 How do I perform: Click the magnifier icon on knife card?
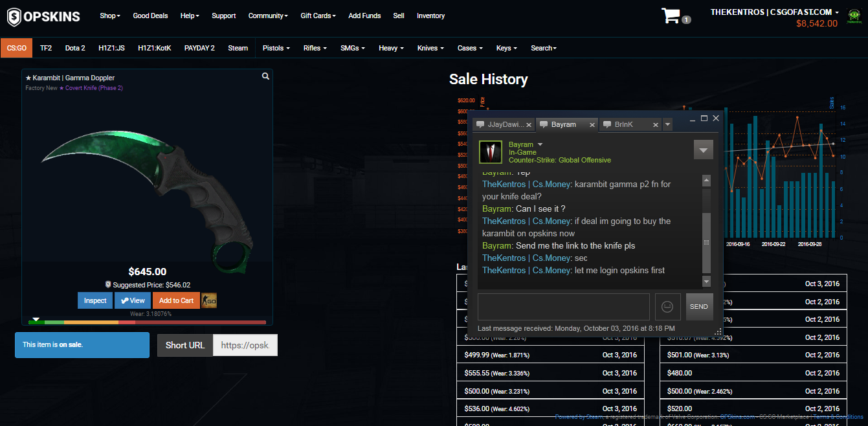click(x=265, y=76)
